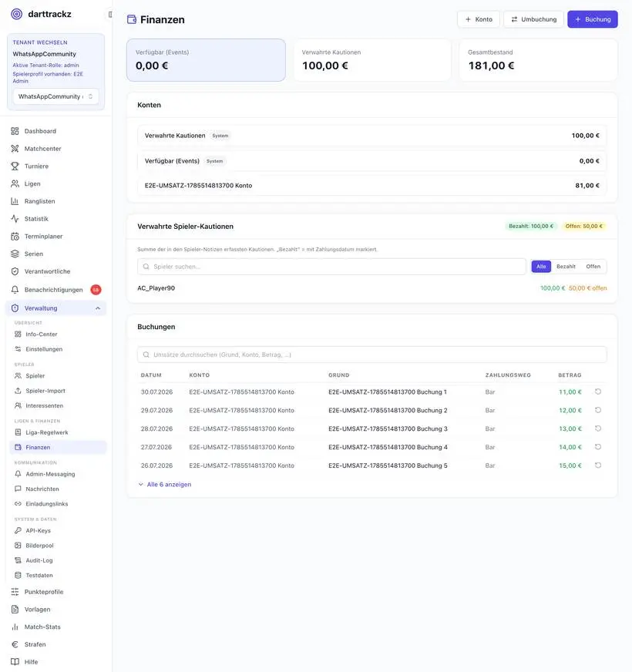Select the Bezahlt filter toggle

coord(566,267)
